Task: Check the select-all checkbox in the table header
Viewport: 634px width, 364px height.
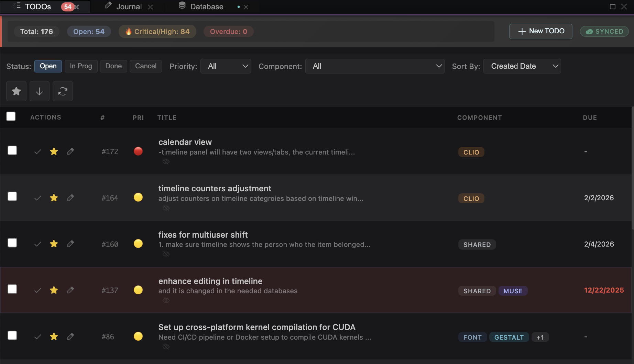Action: pos(11,117)
